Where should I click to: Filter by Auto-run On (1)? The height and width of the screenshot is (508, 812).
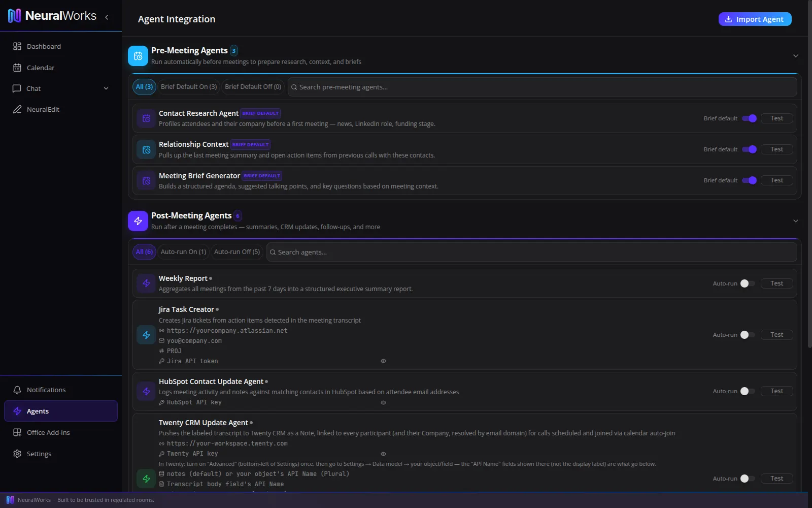coord(183,252)
